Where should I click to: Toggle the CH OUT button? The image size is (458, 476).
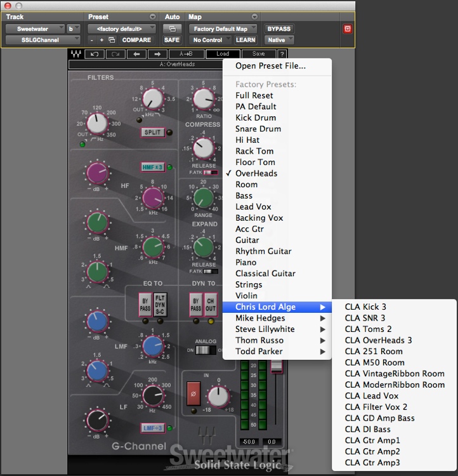[x=211, y=305]
